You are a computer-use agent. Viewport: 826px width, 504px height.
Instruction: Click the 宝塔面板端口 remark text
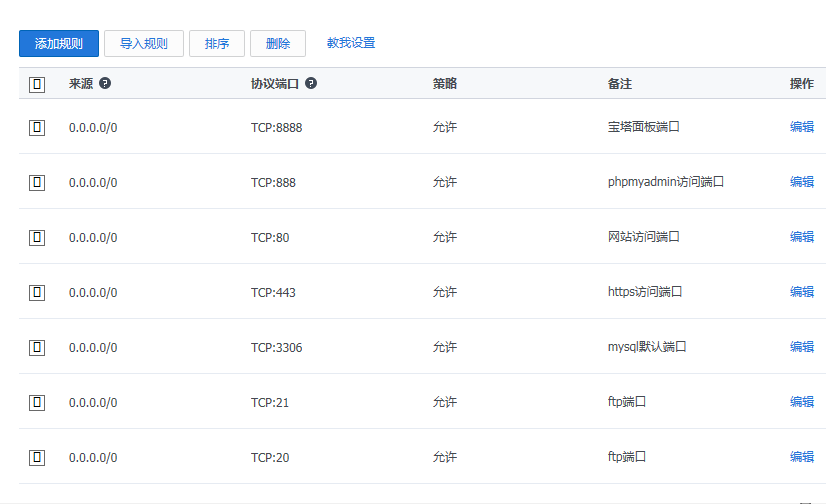point(644,127)
